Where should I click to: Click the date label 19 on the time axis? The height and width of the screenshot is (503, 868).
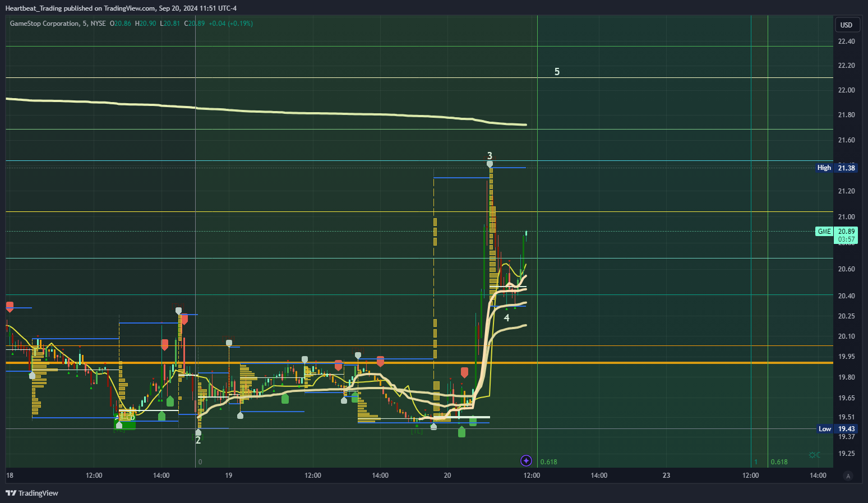coord(229,476)
